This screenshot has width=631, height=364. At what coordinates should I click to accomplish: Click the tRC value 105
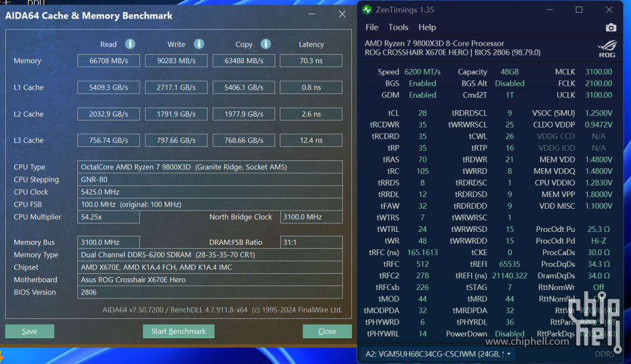pyautogui.click(x=422, y=171)
